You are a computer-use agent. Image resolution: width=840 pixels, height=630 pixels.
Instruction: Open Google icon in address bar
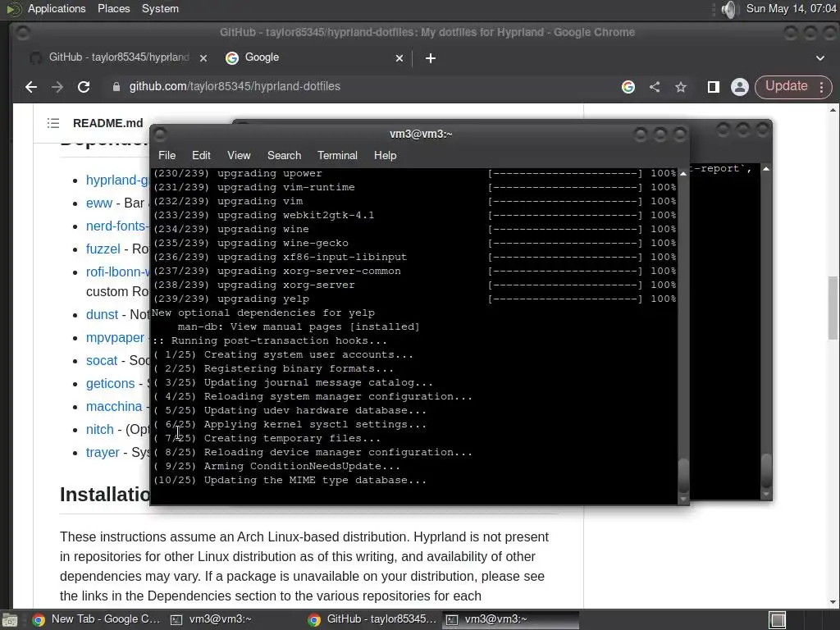pos(628,87)
